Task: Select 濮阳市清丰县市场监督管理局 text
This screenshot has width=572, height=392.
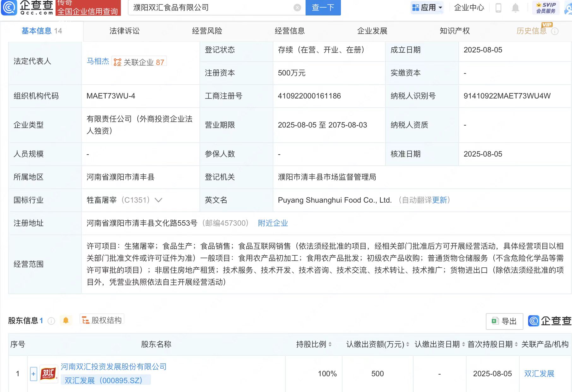Action: pos(327,177)
